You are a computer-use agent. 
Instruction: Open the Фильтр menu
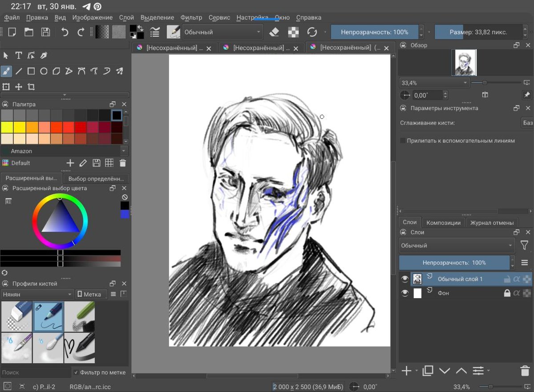point(191,18)
